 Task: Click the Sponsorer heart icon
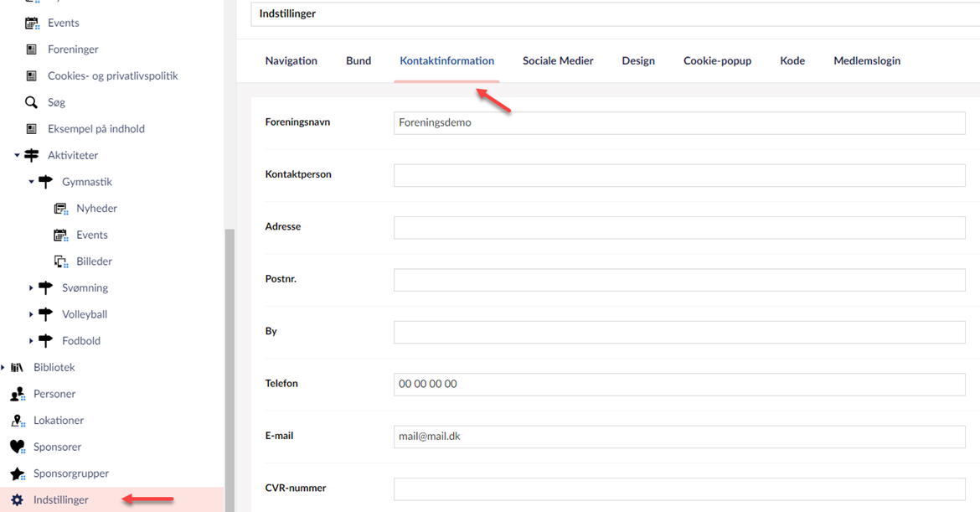pyautogui.click(x=17, y=447)
